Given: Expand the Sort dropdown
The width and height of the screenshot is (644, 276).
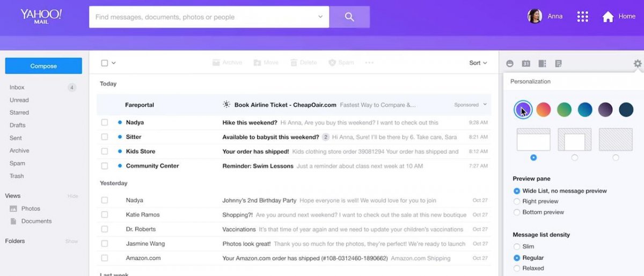Looking at the screenshot, I should tap(478, 63).
